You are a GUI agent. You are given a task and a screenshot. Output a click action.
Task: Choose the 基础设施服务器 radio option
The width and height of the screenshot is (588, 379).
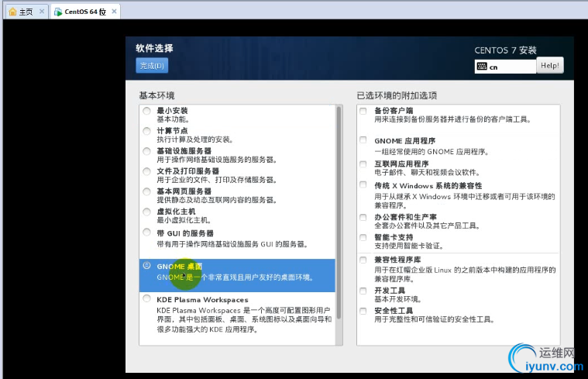146,151
